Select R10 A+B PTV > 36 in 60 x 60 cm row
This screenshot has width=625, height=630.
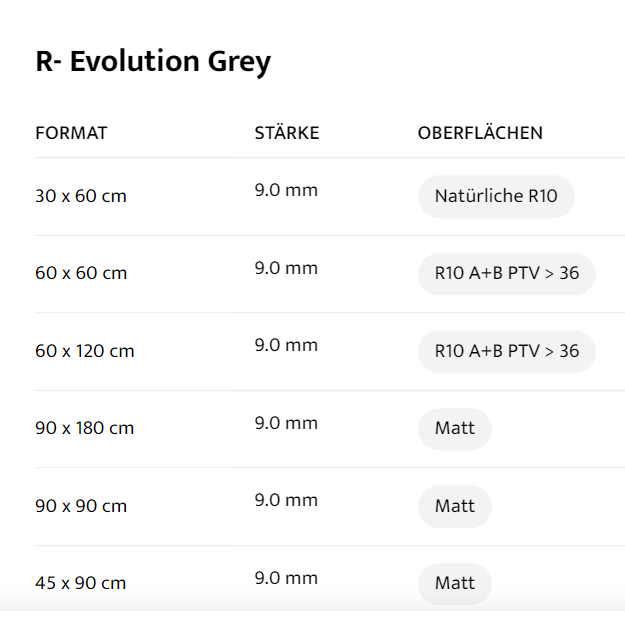pyautogui.click(x=506, y=274)
